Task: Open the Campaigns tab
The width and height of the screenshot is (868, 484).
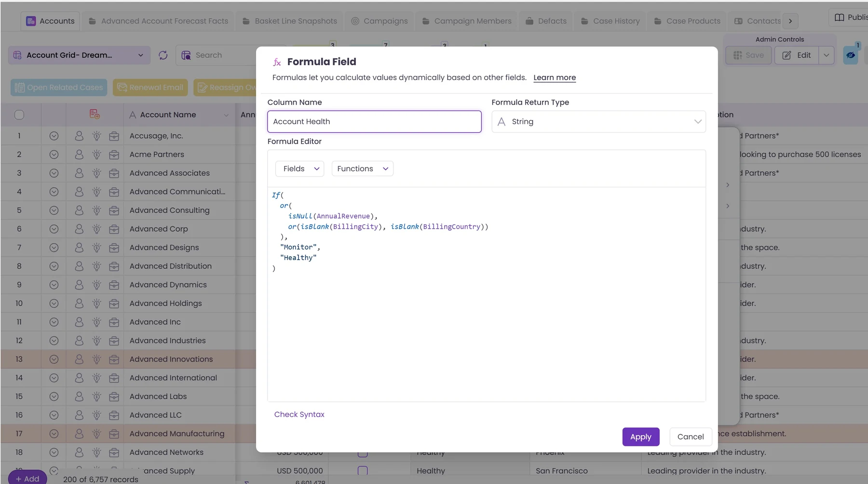Action: (380, 21)
